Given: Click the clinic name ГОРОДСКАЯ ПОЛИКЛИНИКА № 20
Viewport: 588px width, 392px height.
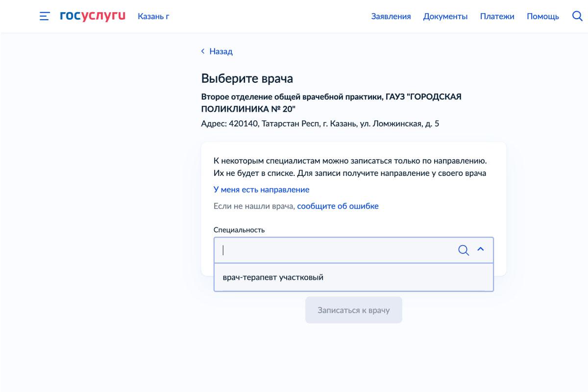Looking at the screenshot, I should pyautogui.click(x=331, y=102).
